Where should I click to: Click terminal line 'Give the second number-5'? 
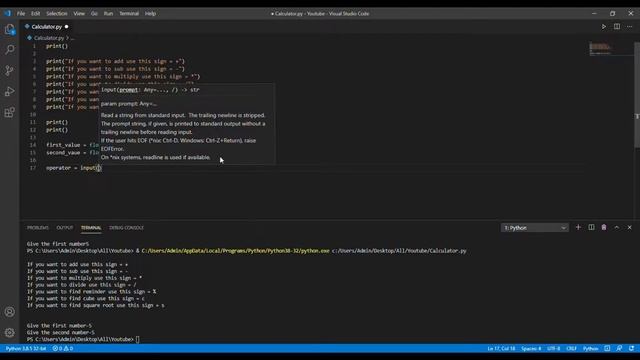click(60, 333)
